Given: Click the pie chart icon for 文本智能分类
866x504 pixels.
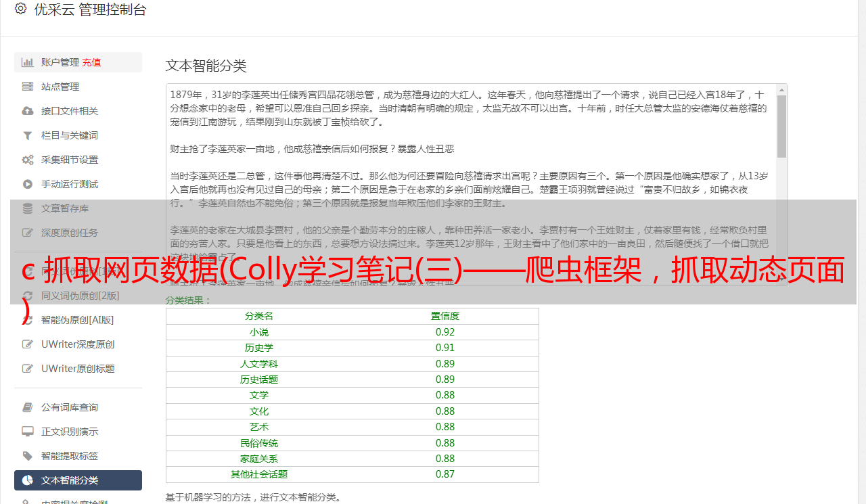Looking at the screenshot, I should [x=27, y=480].
